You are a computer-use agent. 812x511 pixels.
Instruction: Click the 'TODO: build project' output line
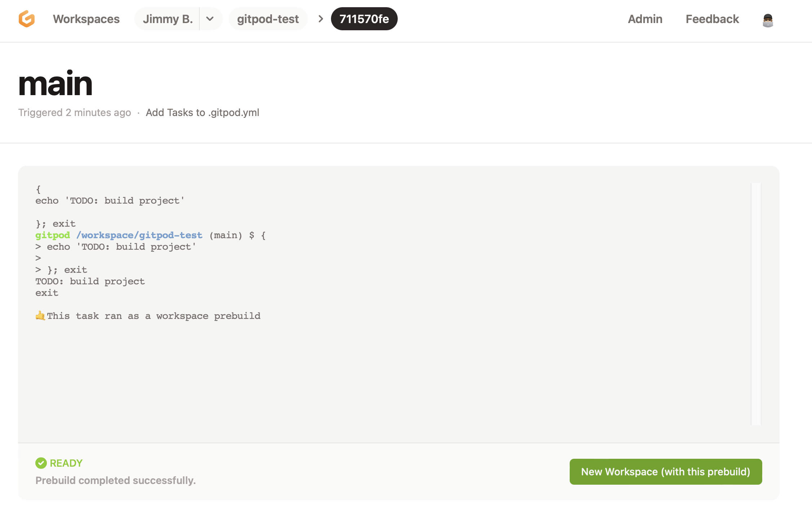[90, 281]
